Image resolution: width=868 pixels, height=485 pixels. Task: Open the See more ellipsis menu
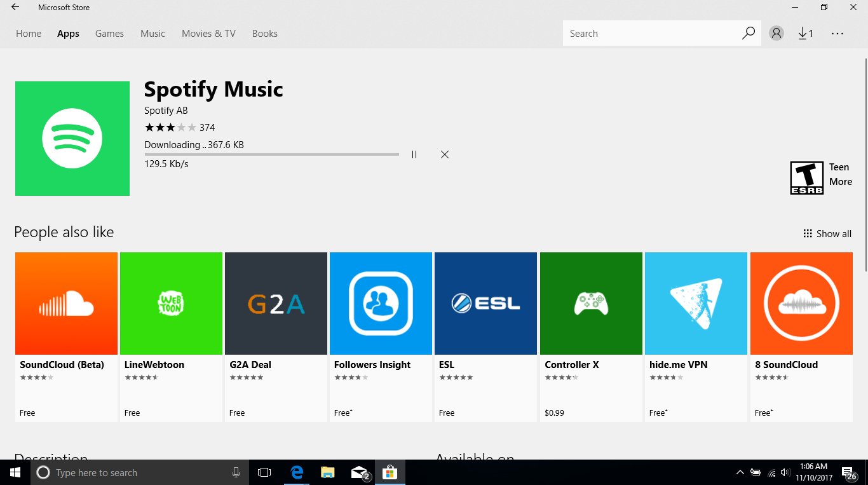coord(837,34)
